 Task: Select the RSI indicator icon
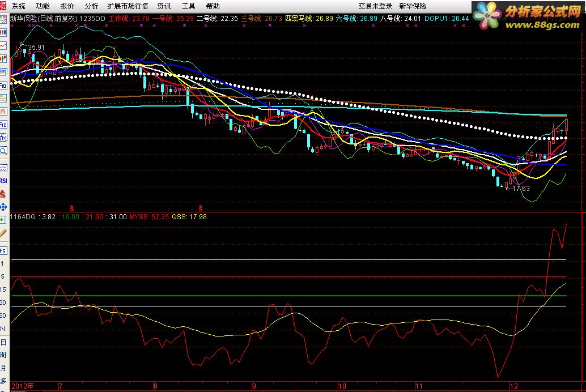click(3, 181)
